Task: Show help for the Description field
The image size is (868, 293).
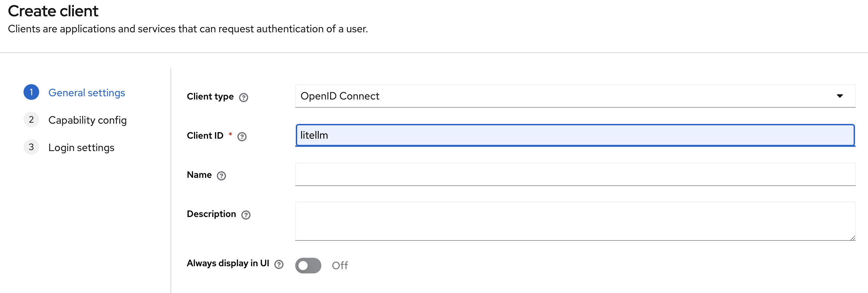Action: [x=246, y=215]
